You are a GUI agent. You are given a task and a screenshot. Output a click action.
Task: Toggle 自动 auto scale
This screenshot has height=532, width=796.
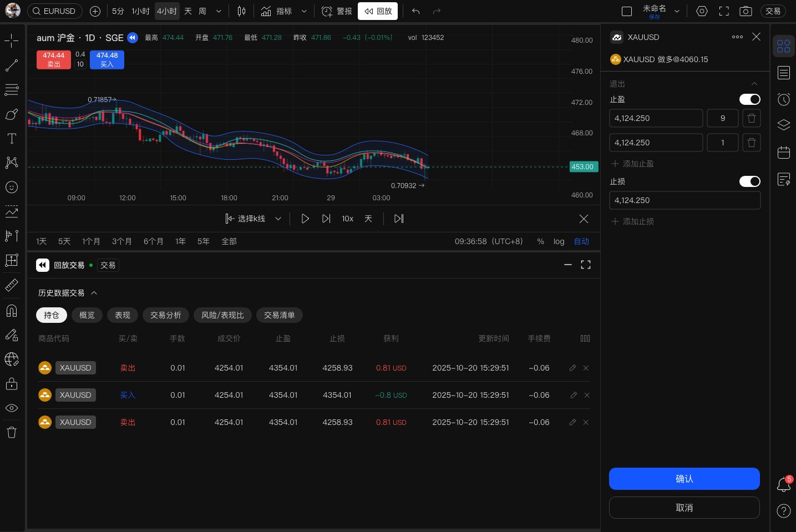(581, 241)
